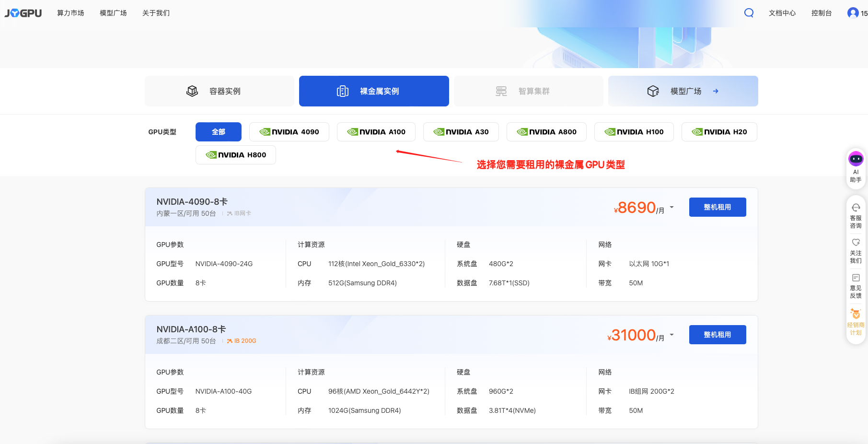Expand price dropdown next to ¥8690/月
Image resolution: width=868 pixels, height=444 pixels.
point(671,207)
